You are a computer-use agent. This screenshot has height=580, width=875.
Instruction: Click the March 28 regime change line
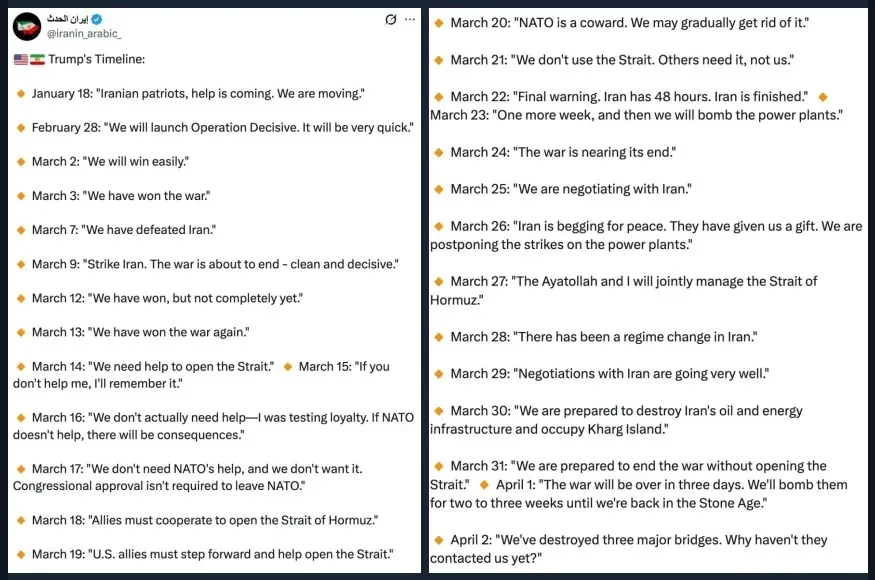(x=603, y=337)
